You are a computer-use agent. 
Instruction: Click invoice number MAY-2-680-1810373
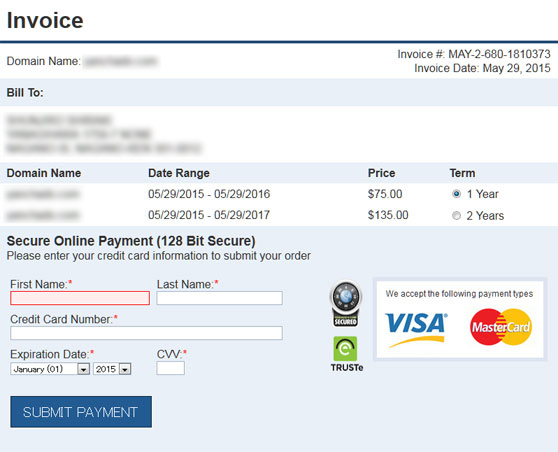click(x=499, y=54)
